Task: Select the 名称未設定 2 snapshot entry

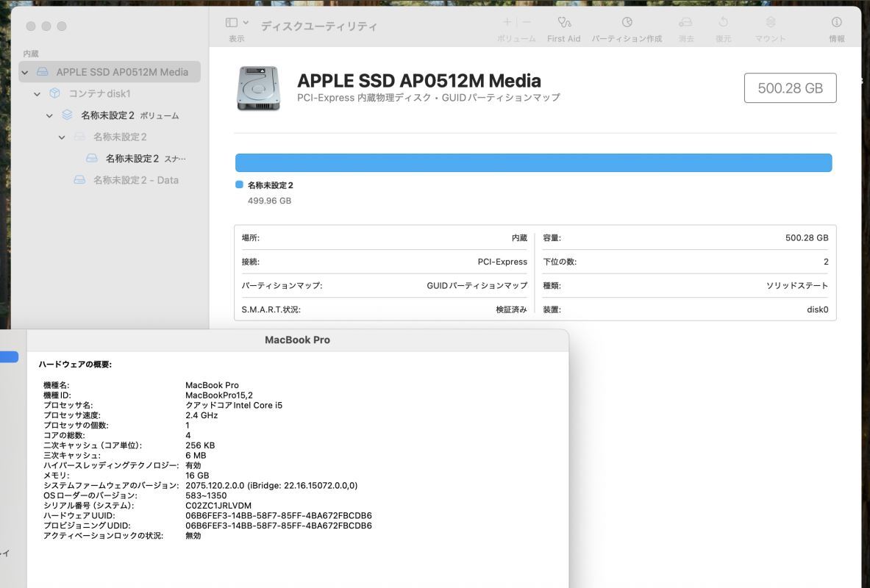Action: [x=132, y=159]
